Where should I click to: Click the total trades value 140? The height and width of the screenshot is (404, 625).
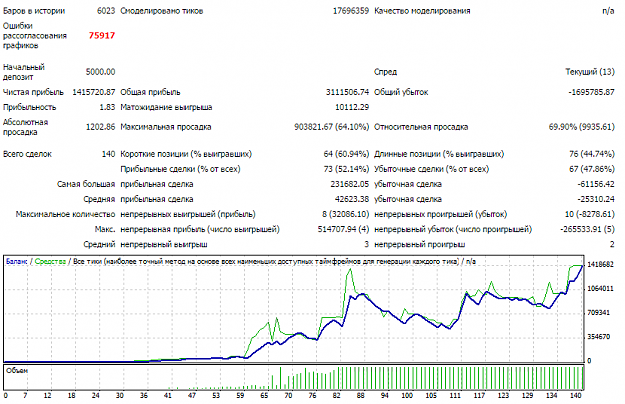[108, 154]
